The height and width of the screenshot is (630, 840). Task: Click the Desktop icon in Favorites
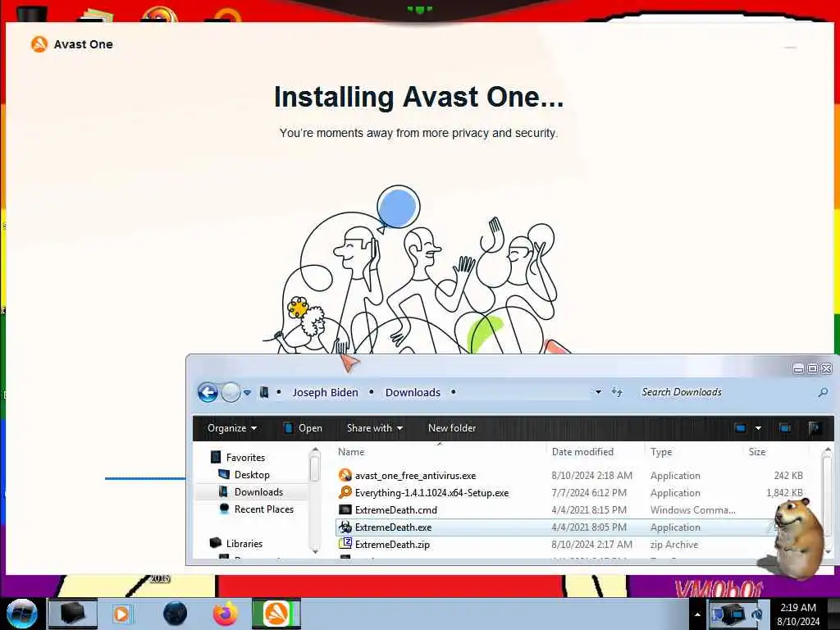click(x=224, y=475)
